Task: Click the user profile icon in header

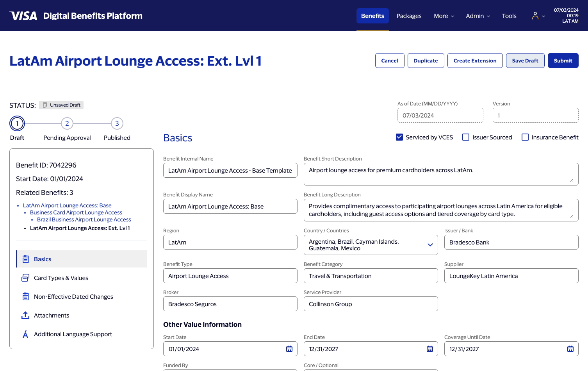Action: pos(535,16)
